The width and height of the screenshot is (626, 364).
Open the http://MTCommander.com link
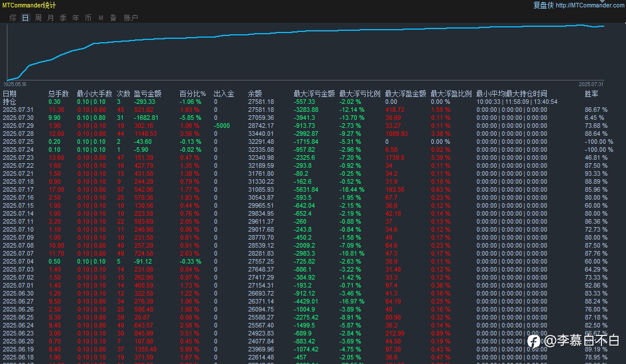point(591,5)
